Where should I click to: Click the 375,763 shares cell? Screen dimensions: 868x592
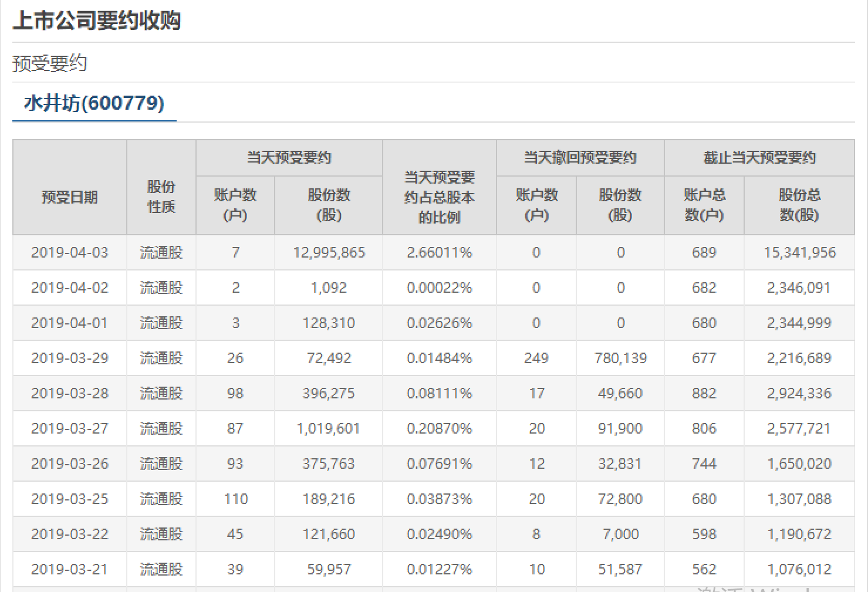click(x=329, y=464)
